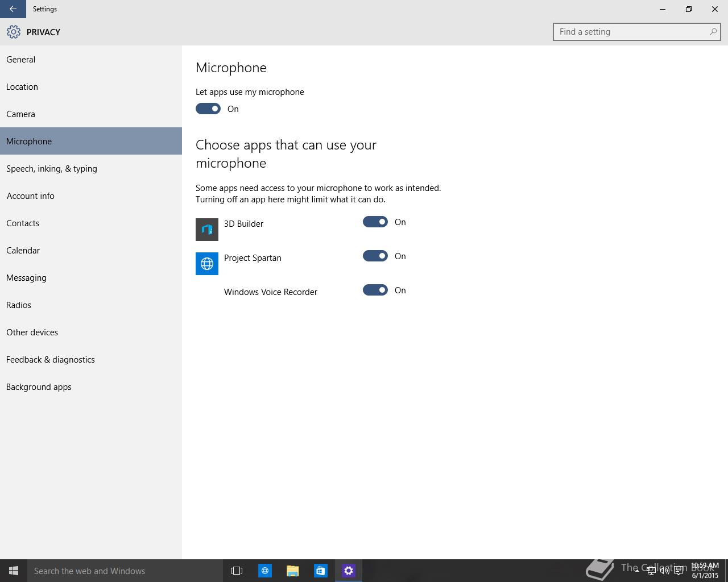Click the back arrow in Settings title bar
Screen dimensions: 728x582
(13, 9)
